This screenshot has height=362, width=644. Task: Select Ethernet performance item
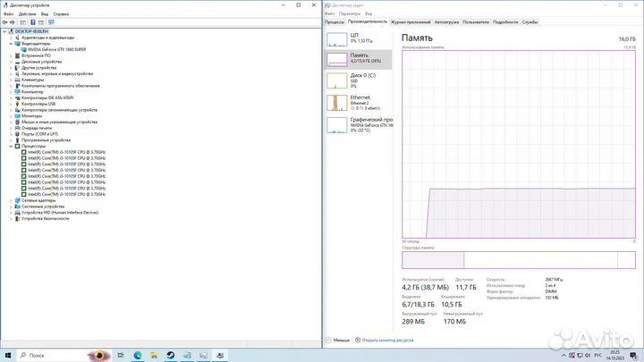pyautogui.click(x=358, y=103)
